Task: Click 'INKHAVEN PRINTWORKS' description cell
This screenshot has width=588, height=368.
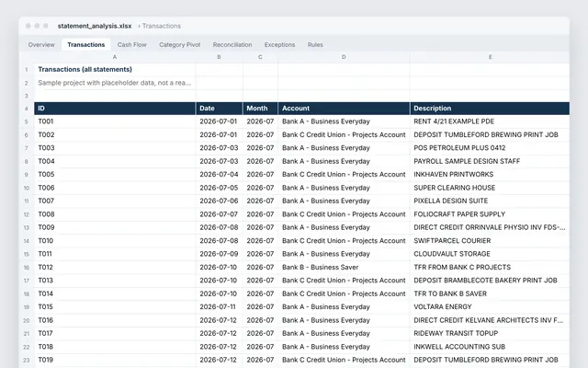Action: click(490, 175)
